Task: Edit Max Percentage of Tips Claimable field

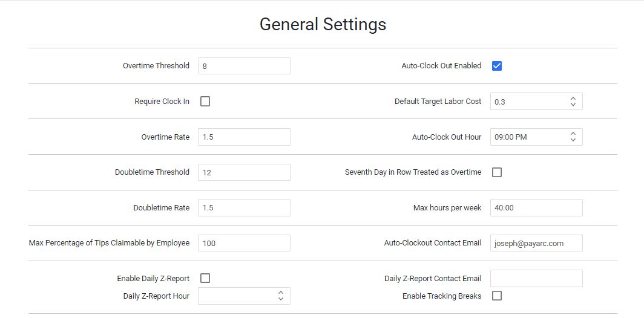Action: [x=244, y=243]
